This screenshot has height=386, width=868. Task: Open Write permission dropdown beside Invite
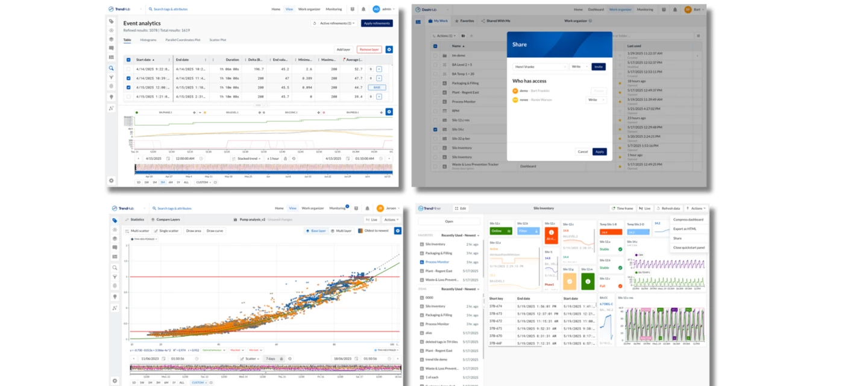pyautogui.click(x=579, y=67)
